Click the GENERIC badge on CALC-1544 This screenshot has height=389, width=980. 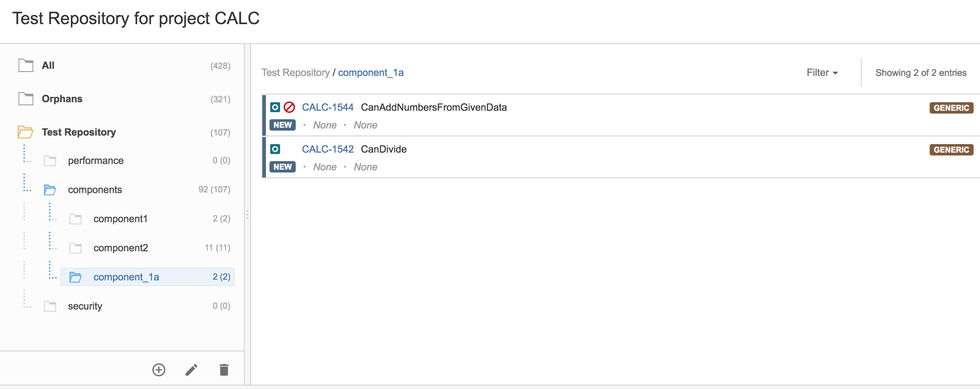[x=951, y=108]
